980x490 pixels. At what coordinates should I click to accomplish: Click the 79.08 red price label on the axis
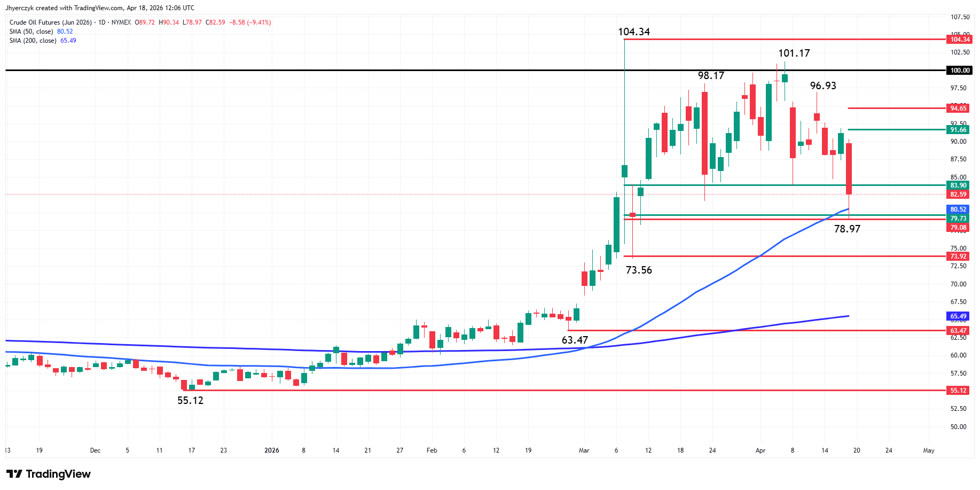[x=958, y=228]
